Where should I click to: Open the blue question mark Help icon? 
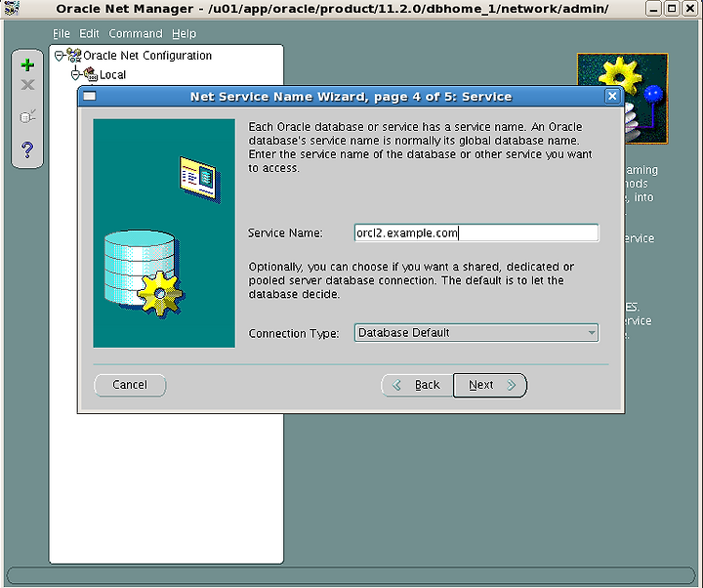(27, 149)
